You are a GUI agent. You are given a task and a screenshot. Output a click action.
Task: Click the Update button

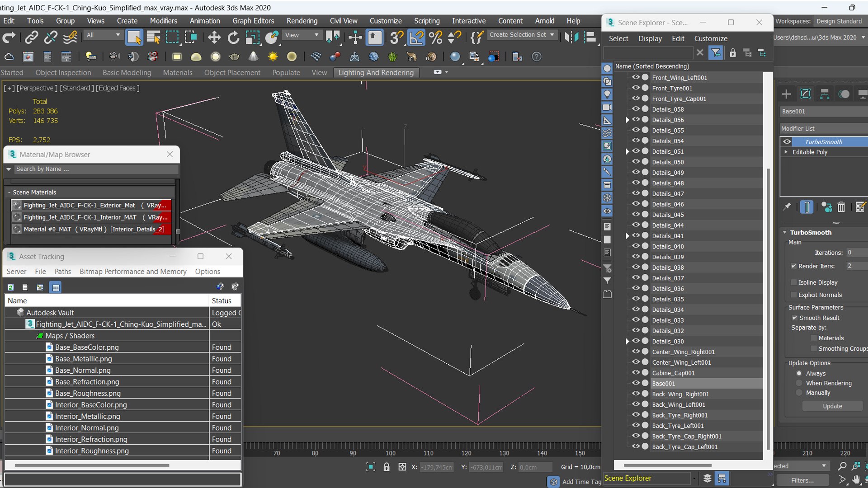(832, 406)
